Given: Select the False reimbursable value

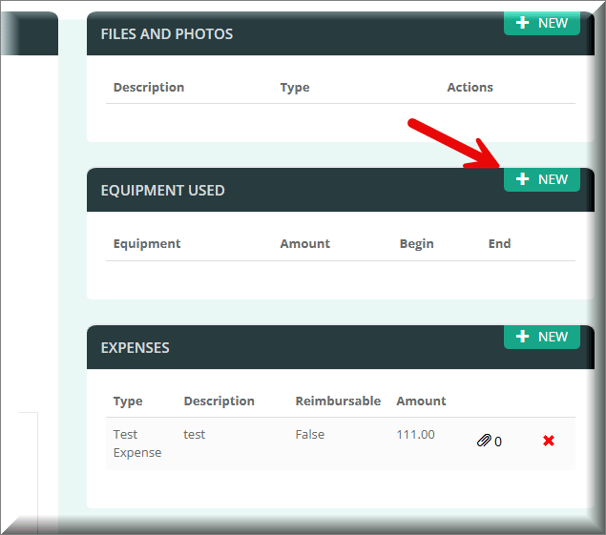Looking at the screenshot, I should click(310, 434).
